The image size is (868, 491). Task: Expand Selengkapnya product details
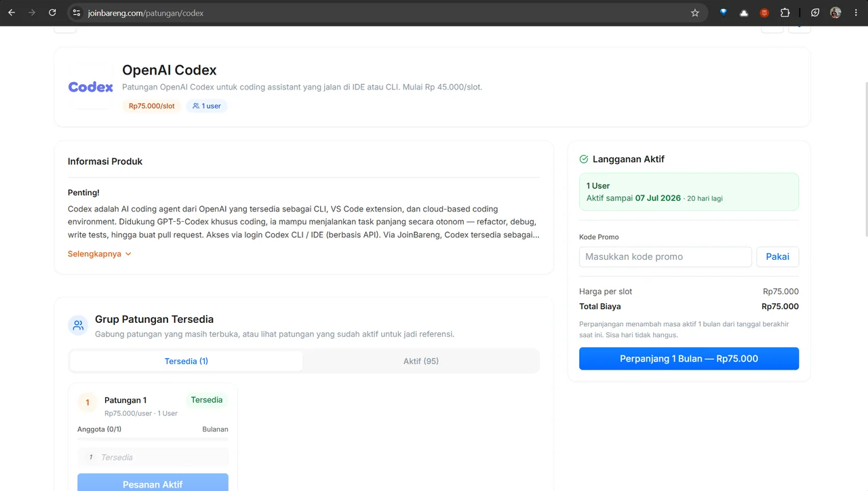coord(99,254)
